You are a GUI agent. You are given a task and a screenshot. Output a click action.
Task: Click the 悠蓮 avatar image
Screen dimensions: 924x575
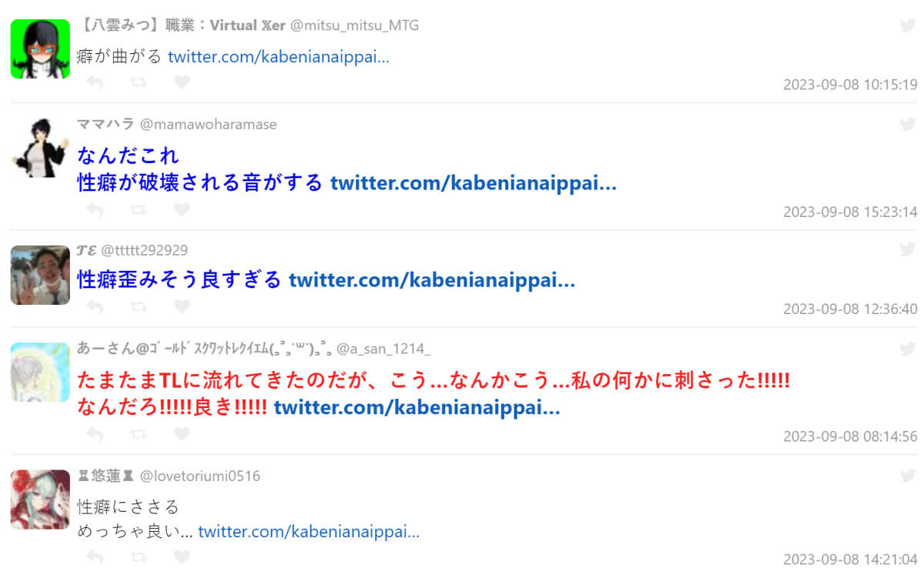[x=40, y=499]
